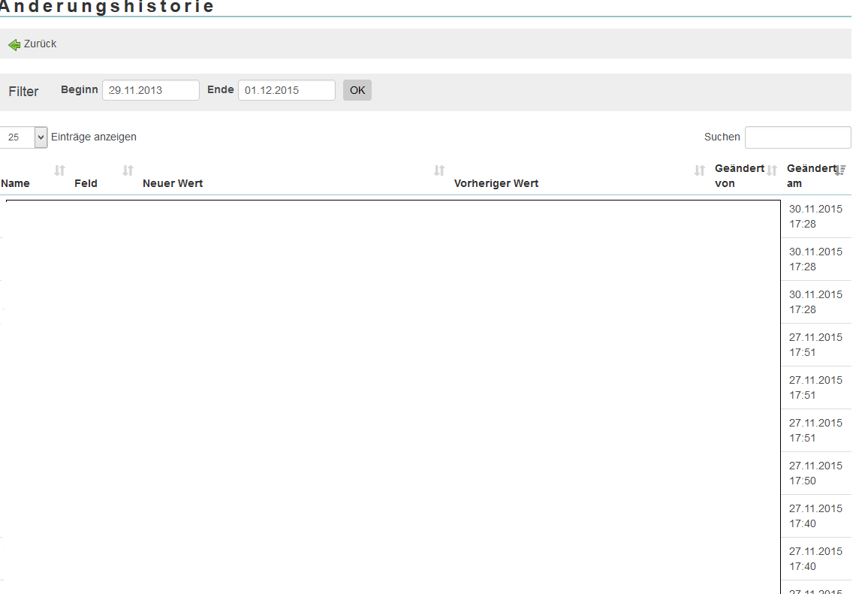Click the Geändert am column header
The width and height of the screenshot is (868, 594).
812,176
